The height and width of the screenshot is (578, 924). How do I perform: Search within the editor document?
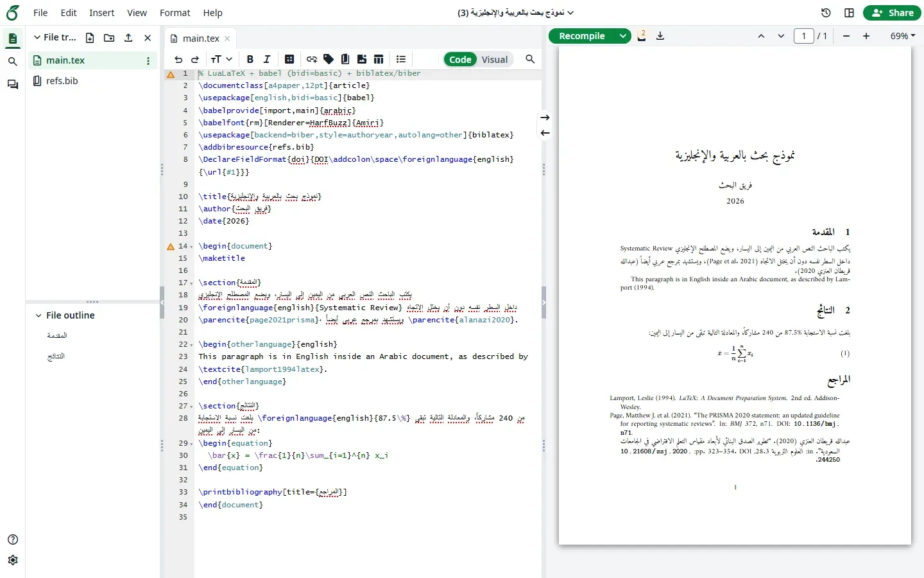(530, 60)
